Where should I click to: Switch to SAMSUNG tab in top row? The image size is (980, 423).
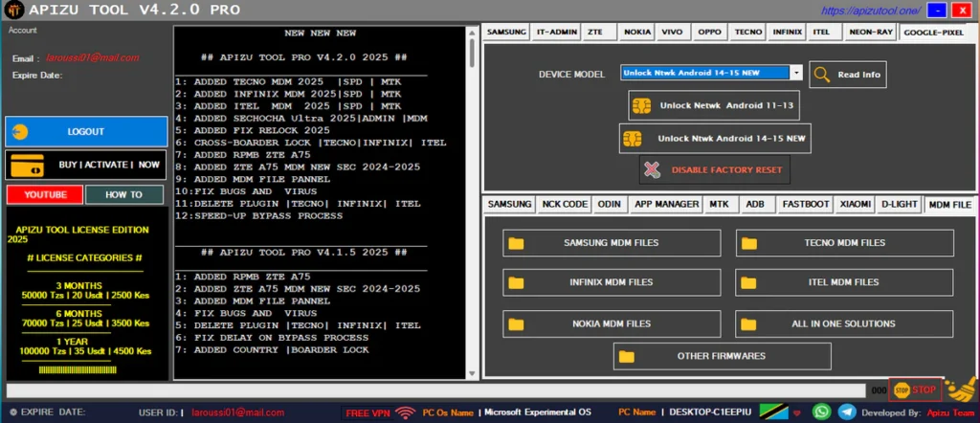coord(506,32)
